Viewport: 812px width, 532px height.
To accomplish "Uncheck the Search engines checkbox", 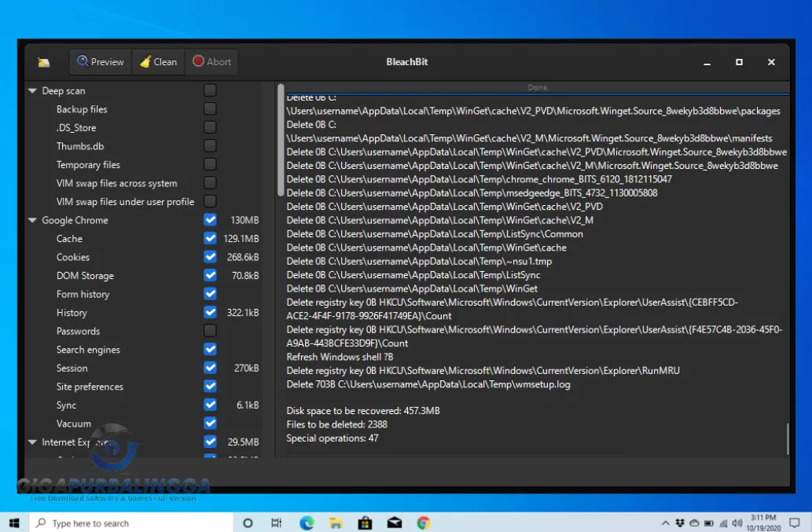I will 210,350.
